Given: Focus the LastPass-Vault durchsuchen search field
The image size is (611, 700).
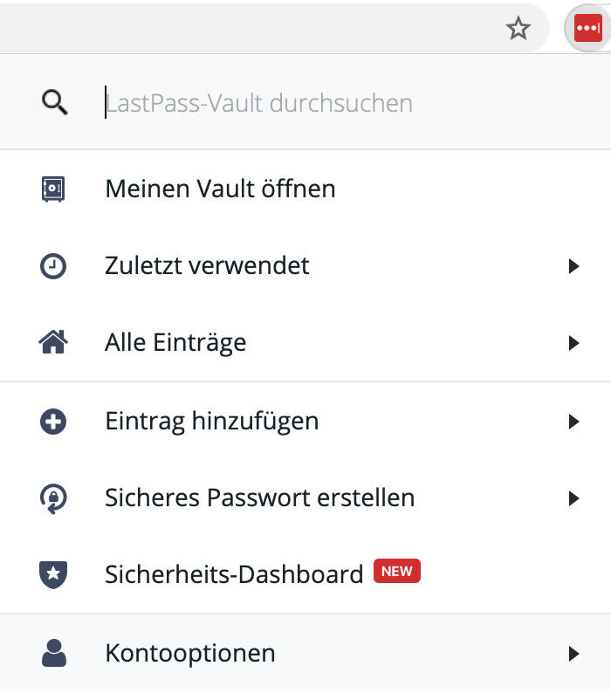Looking at the screenshot, I should tap(332, 103).
